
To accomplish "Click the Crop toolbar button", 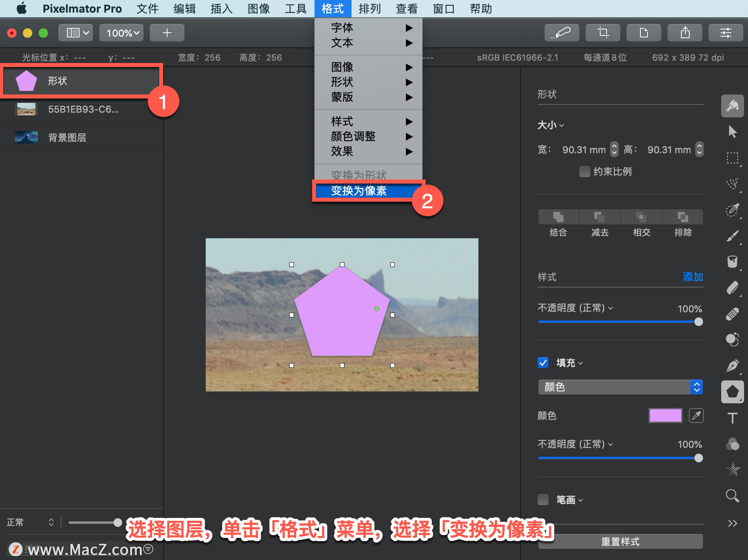I will click(x=603, y=33).
